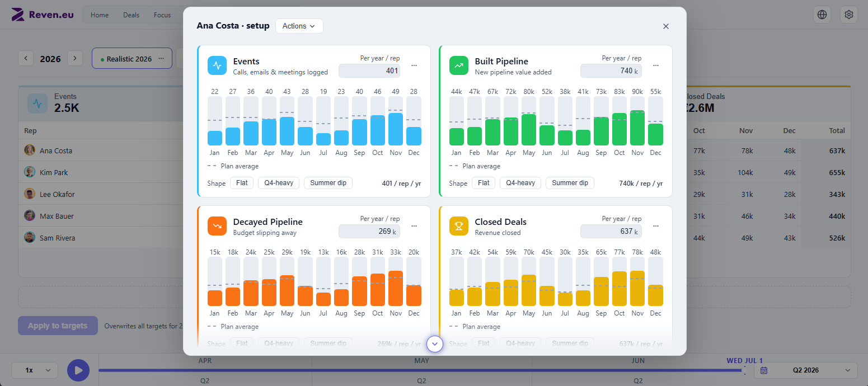Open the Focus nav item

[x=162, y=15]
